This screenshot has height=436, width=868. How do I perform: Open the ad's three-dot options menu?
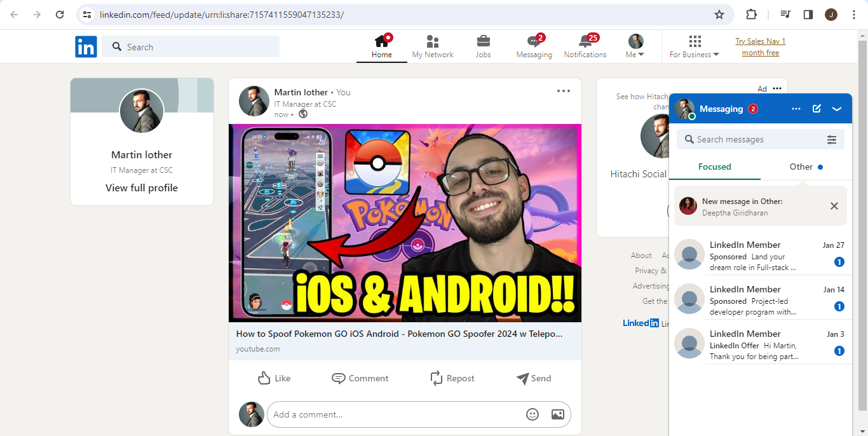(x=777, y=88)
